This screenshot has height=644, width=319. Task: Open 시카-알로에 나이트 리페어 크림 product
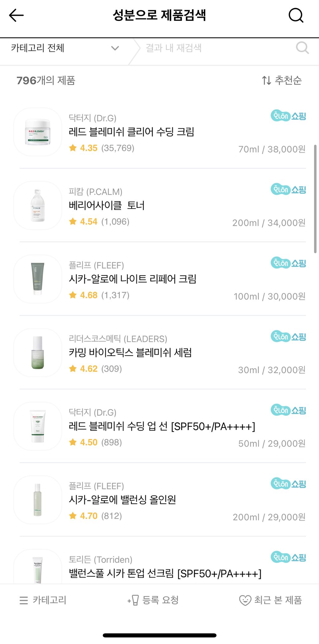132,279
